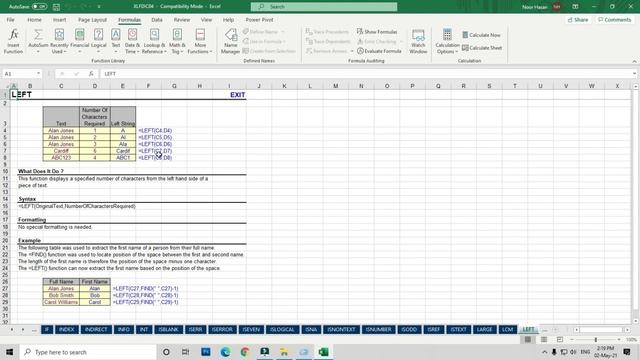
Task: Expand the Error Checking dropdown arrow
Action: (400, 41)
